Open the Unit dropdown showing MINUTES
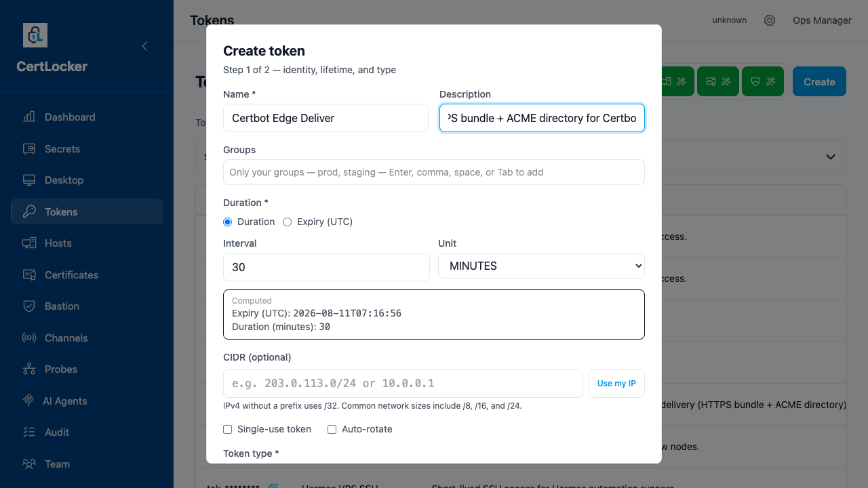Viewport: 868px width, 488px height. [541, 266]
